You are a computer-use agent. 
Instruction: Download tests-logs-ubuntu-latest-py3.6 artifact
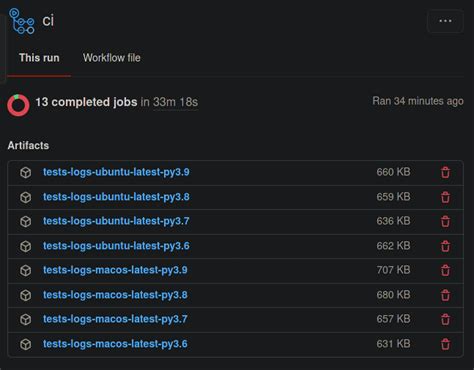pyautogui.click(x=116, y=246)
